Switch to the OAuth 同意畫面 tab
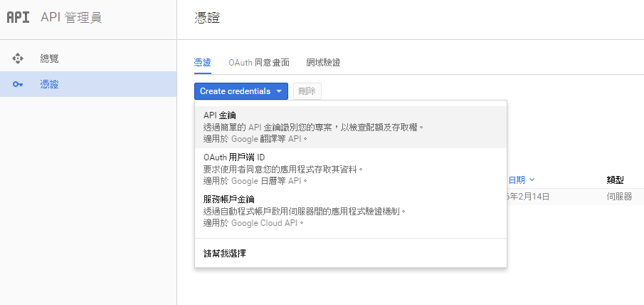This screenshot has height=305, width=644. click(259, 63)
